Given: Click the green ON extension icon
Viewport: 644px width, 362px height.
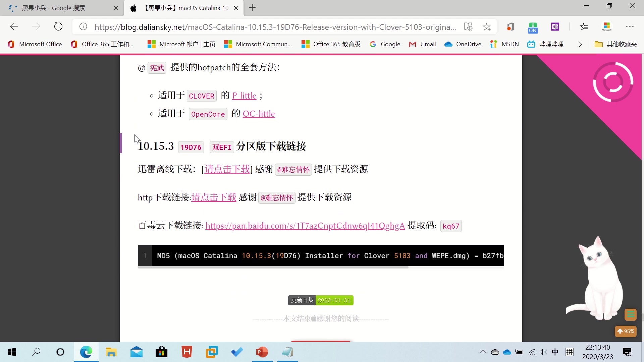Looking at the screenshot, I should (533, 27).
